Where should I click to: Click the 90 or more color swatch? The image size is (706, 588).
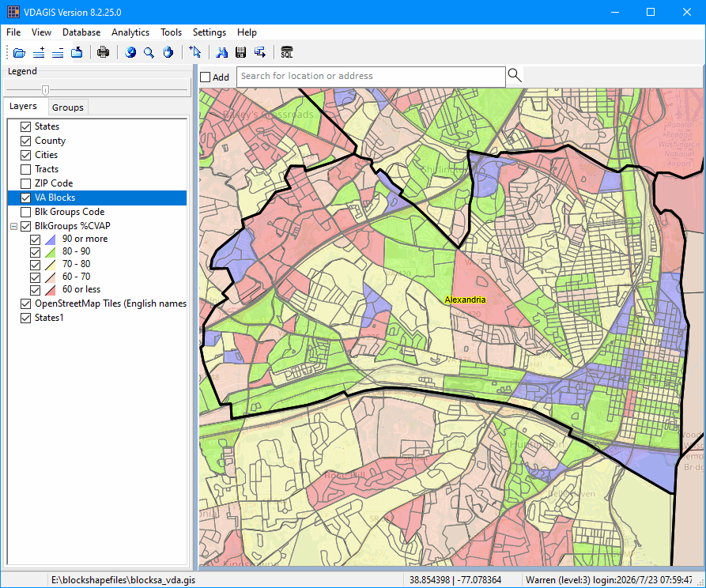pos(50,239)
